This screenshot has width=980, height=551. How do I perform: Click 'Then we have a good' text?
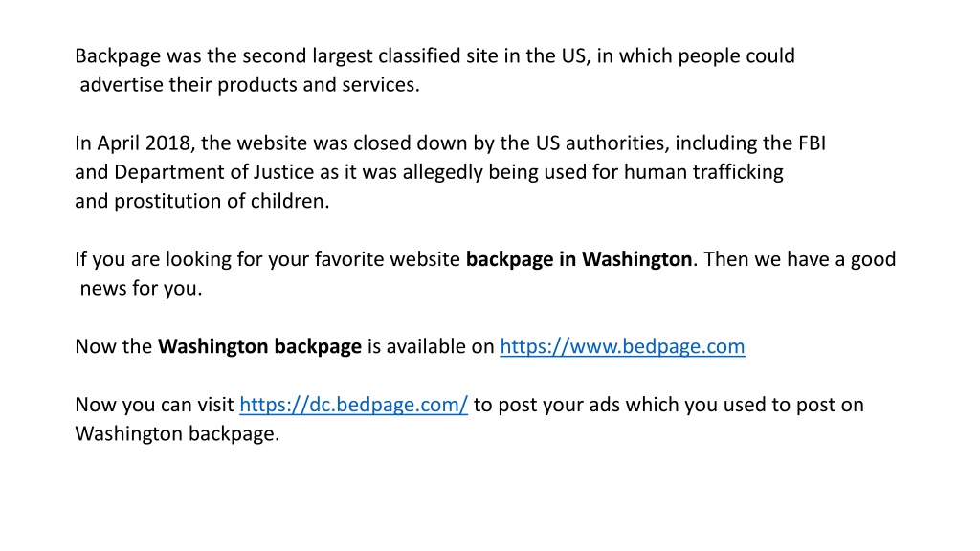tap(800, 259)
